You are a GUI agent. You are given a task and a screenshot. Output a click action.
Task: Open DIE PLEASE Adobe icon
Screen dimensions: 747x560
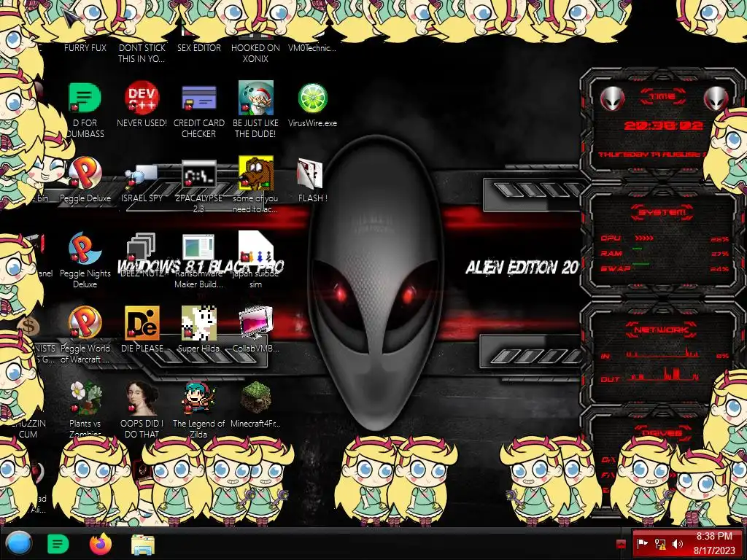(x=142, y=323)
